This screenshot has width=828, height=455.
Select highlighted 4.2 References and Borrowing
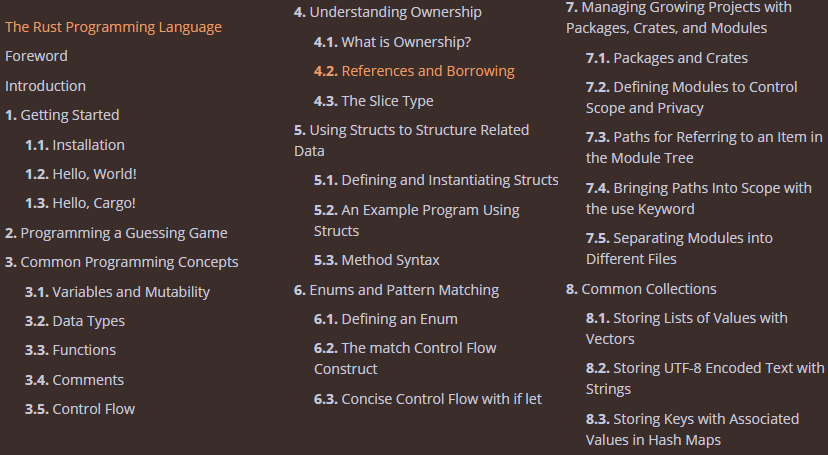click(414, 71)
